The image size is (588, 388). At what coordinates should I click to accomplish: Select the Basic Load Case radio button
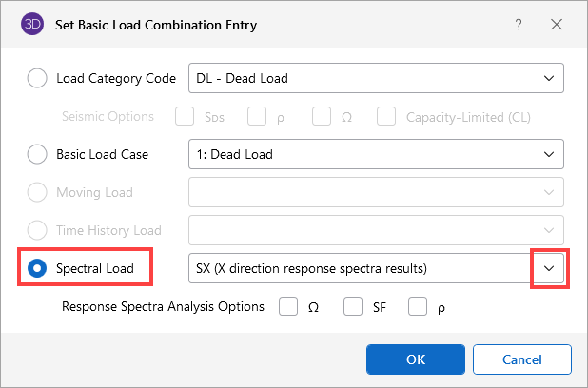pyautogui.click(x=38, y=154)
